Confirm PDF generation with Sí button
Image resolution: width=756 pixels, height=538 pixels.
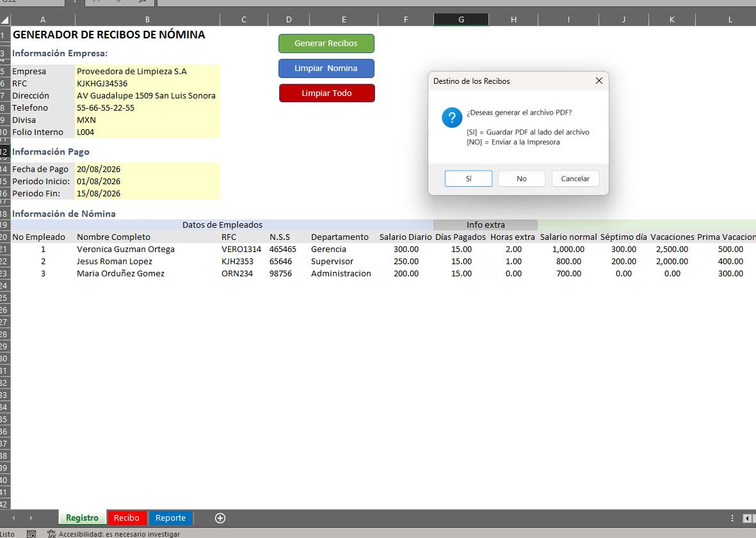(468, 178)
